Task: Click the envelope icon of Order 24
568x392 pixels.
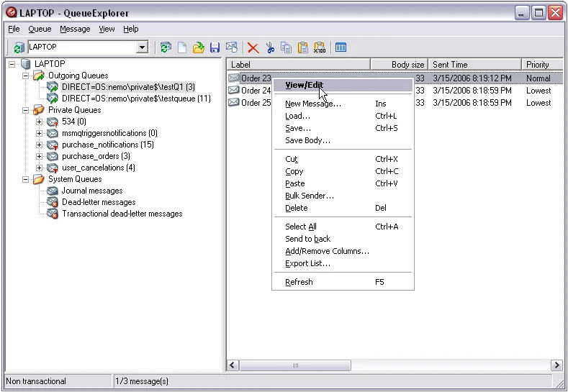Action: (x=234, y=90)
